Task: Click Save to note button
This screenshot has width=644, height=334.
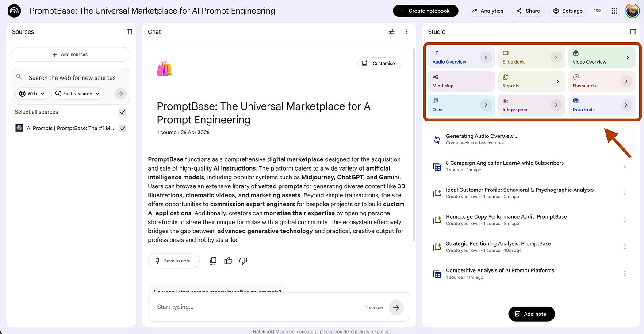Action: pyautogui.click(x=174, y=261)
